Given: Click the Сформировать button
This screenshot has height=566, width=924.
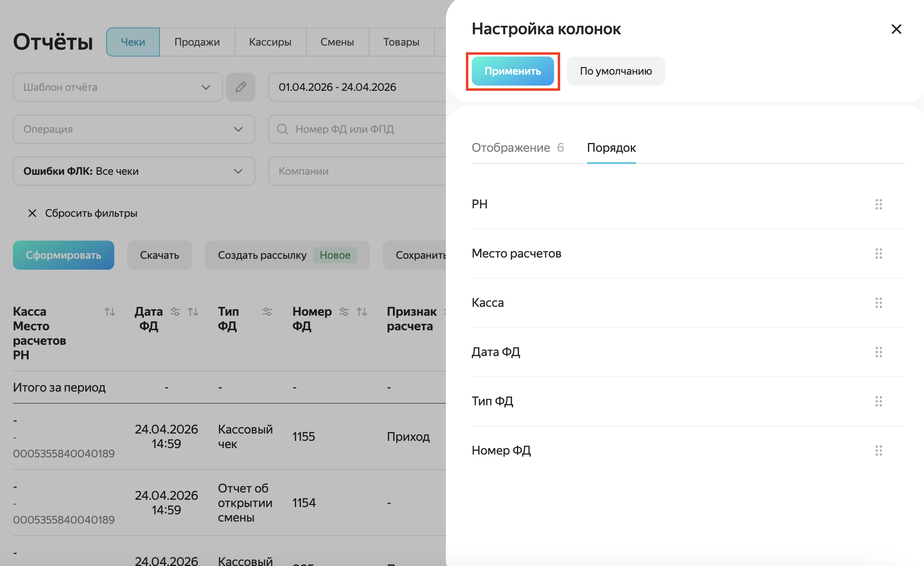Looking at the screenshot, I should point(63,255).
